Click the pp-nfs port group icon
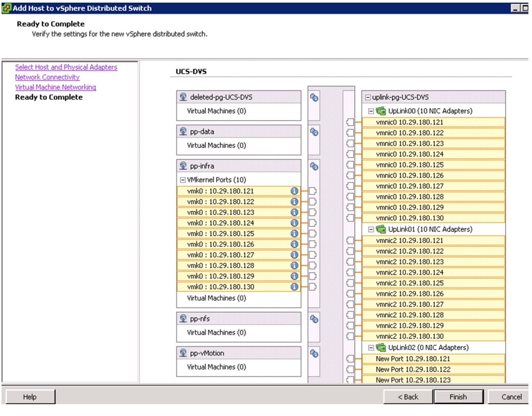This screenshot has width=532, height=416. pos(183,318)
